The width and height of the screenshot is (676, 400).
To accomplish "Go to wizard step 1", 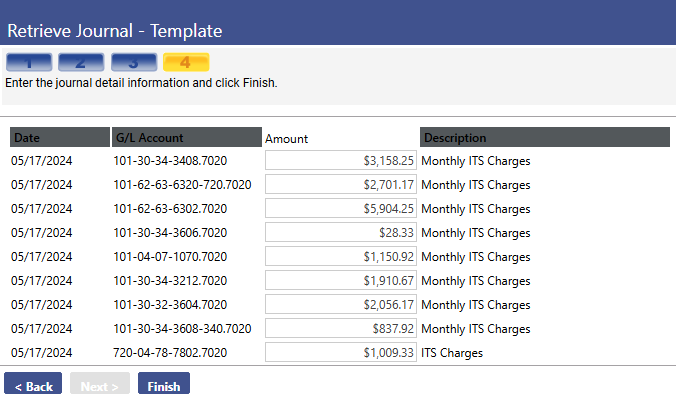I will pyautogui.click(x=29, y=62).
